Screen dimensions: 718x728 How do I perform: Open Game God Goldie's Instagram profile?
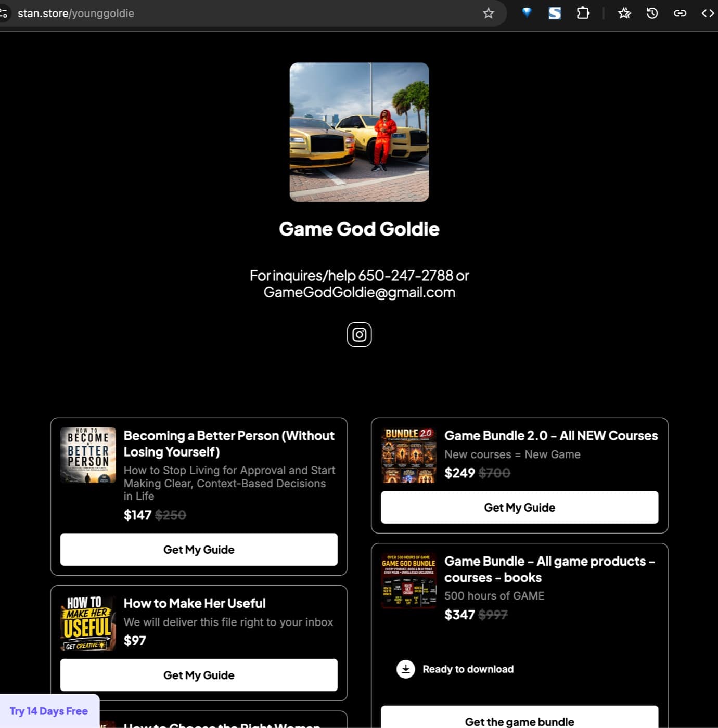pos(359,334)
